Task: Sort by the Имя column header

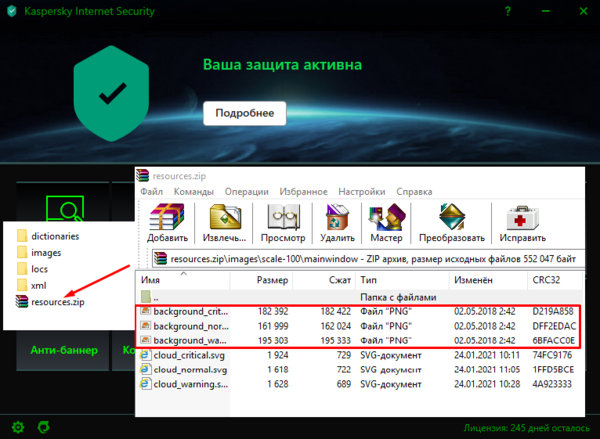Action: coord(183,280)
